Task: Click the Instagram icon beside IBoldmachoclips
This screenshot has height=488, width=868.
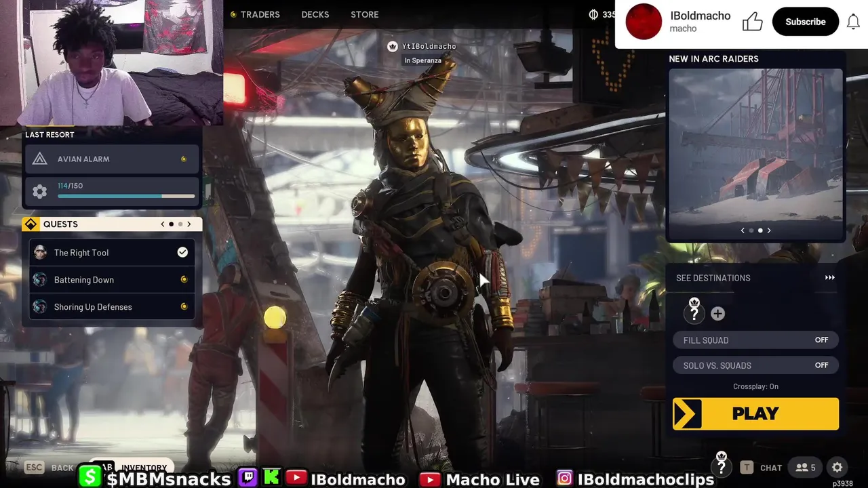Action: 564,479
